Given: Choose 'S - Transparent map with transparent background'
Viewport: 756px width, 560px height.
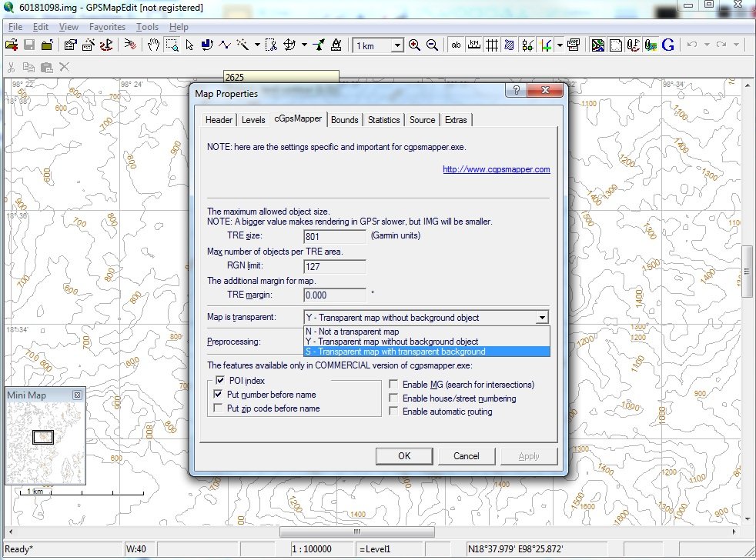Looking at the screenshot, I should 427,352.
